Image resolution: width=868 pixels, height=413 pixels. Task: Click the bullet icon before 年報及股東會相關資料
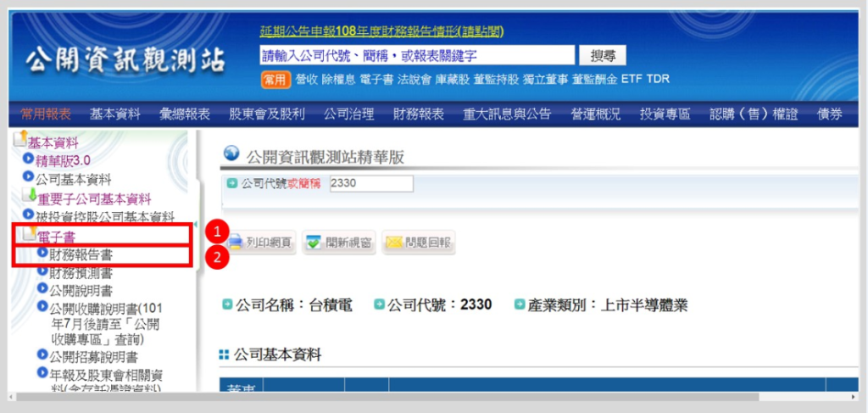[42, 372]
